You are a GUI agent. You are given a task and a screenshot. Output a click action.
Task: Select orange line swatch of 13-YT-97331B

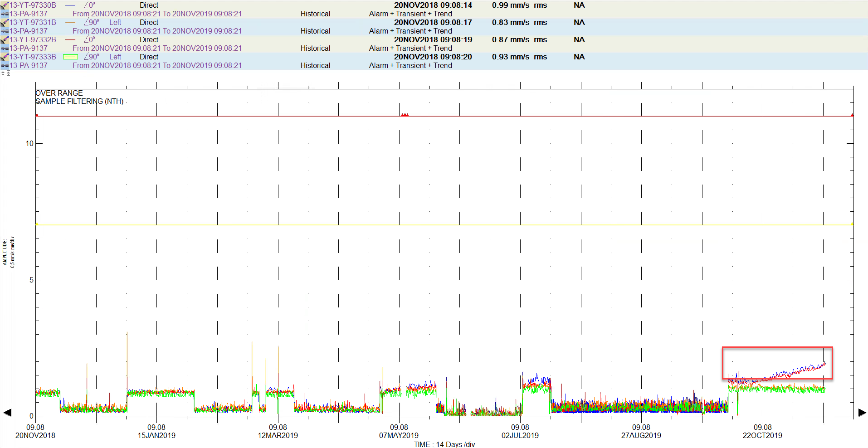70,23
